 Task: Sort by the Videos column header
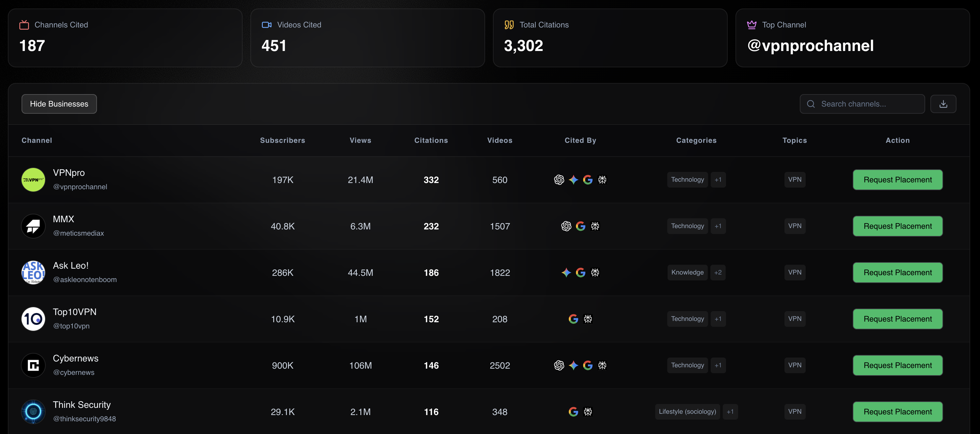(499, 141)
